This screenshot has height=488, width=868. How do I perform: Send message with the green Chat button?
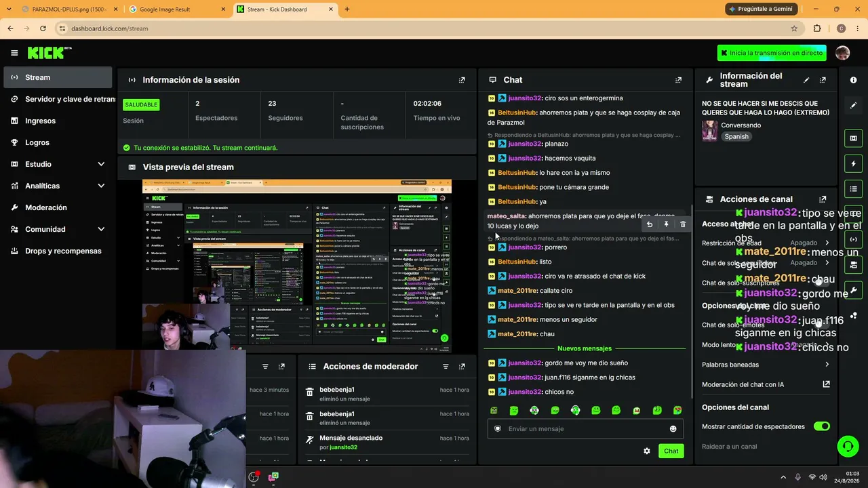click(x=671, y=451)
